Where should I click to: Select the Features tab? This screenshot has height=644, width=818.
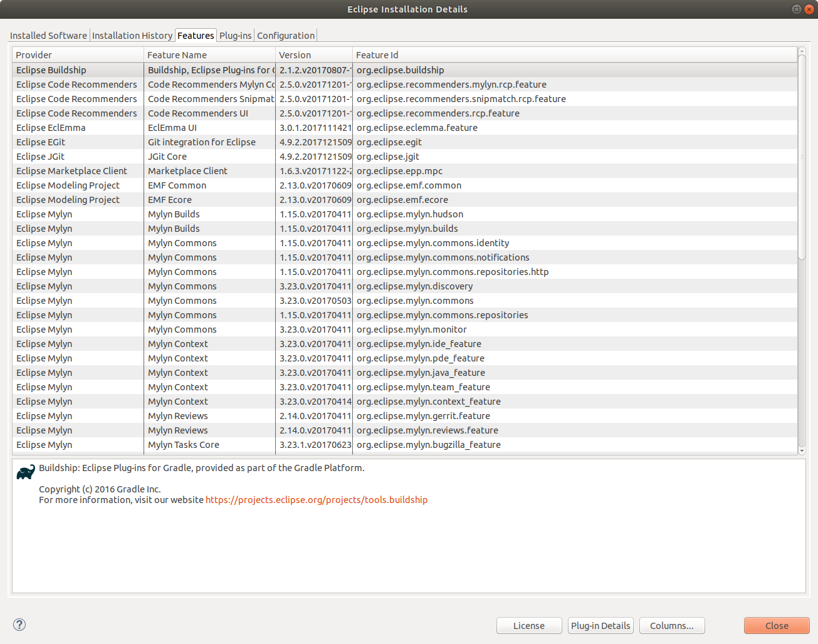point(196,36)
